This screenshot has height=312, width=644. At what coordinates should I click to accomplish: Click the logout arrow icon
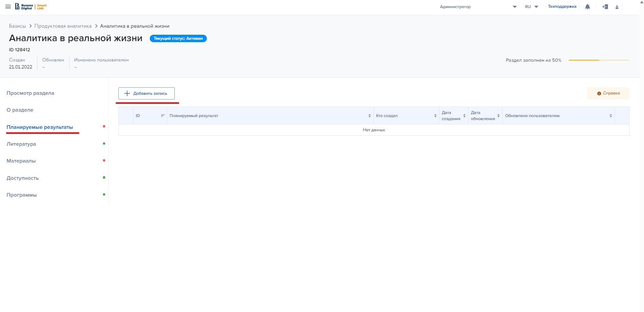pyautogui.click(x=605, y=7)
